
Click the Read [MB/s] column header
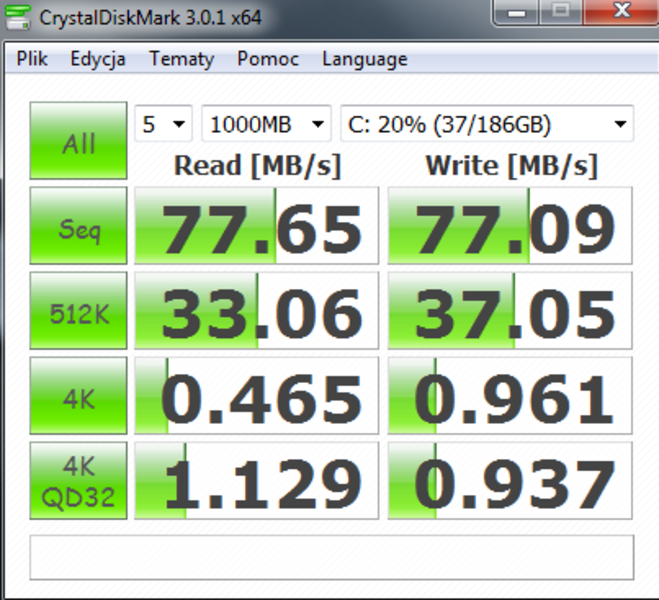pyautogui.click(x=257, y=166)
